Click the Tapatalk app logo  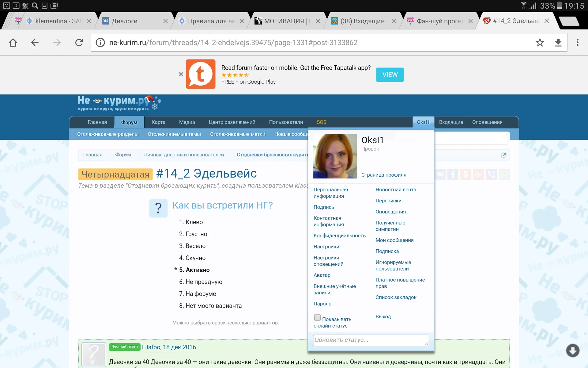[201, 74]
